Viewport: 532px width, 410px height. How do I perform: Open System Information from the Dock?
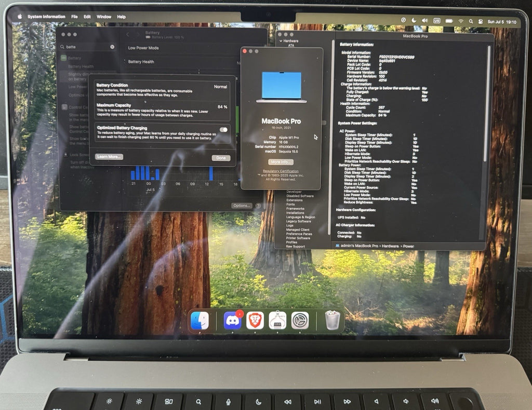(277, 320)
